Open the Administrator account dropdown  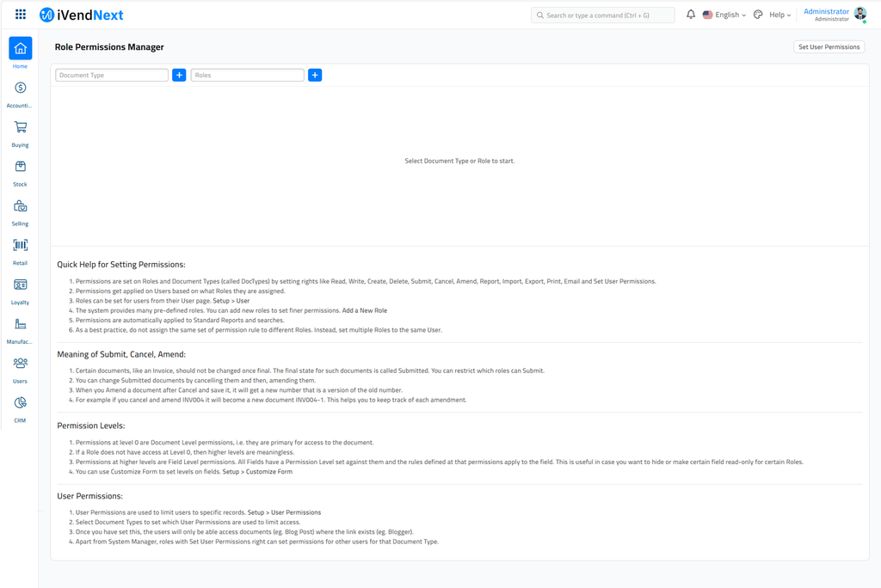[828, 14]
